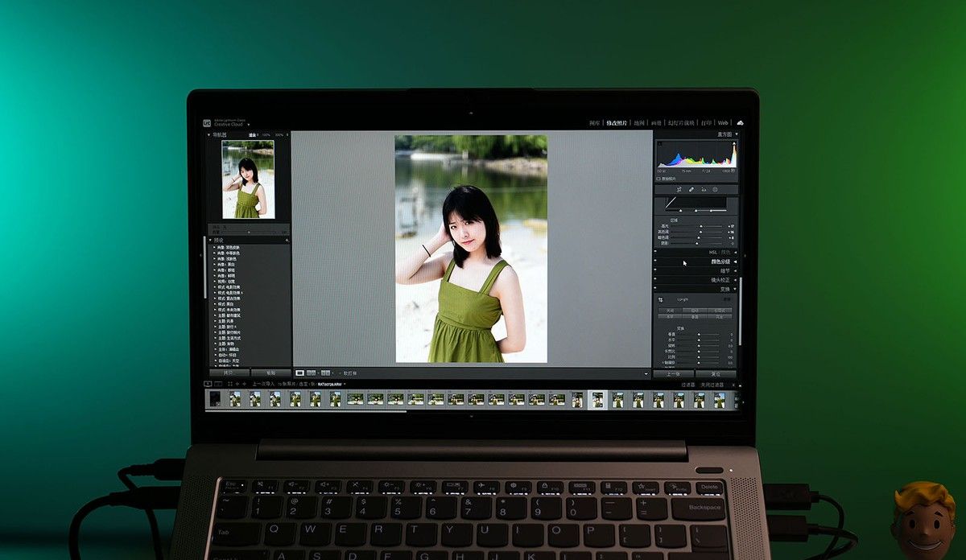Switch to the Web module tab
The image size is (966, 560).
[723, 123]
